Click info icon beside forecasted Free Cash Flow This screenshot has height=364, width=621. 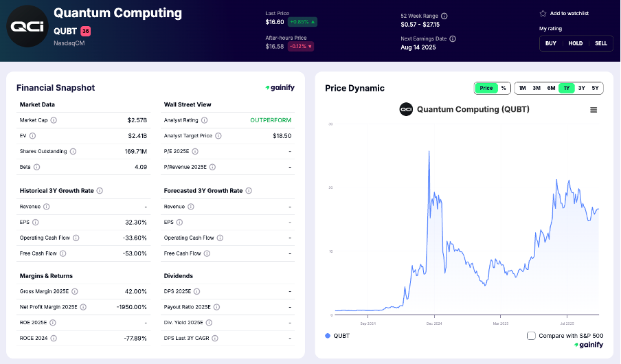point(207,253)
